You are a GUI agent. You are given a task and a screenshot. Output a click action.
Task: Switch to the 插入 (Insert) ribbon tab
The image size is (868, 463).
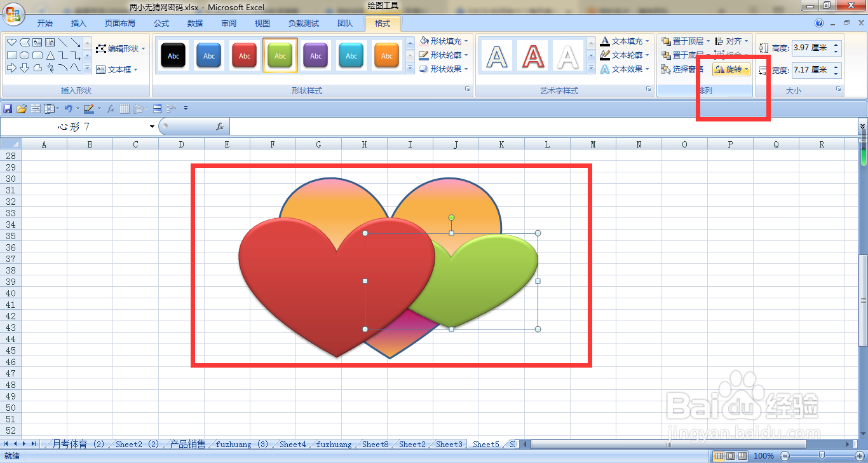[x=78, y=24]
